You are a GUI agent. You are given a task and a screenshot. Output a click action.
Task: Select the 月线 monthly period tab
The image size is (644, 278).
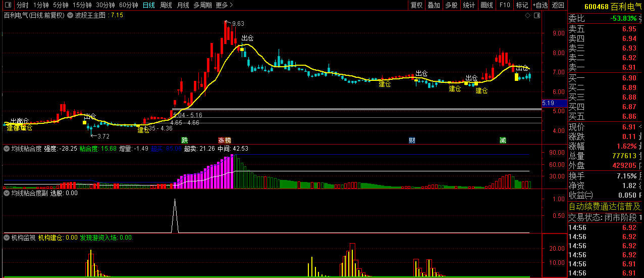pyautogui.click(x=183, y=5)
